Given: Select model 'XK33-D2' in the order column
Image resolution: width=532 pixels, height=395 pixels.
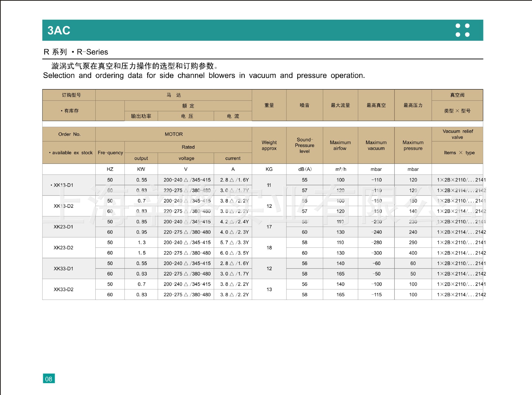Looking at the screenshot, I should (63, 289).
